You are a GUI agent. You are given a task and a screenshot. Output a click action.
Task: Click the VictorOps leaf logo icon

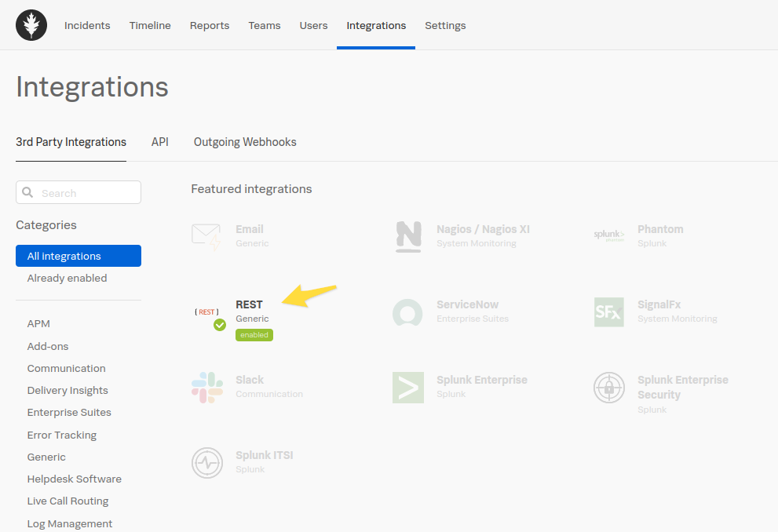point(31,25)
